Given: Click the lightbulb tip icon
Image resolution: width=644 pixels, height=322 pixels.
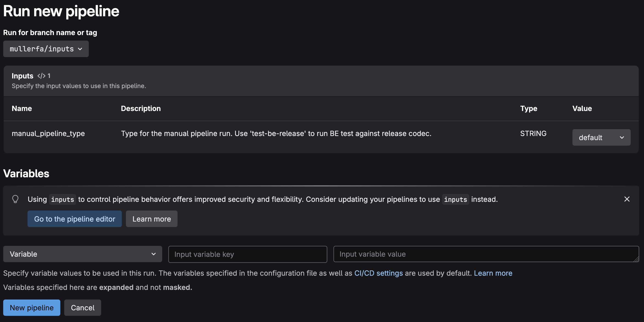Looking at the screenshot, I should click(15, 199).
